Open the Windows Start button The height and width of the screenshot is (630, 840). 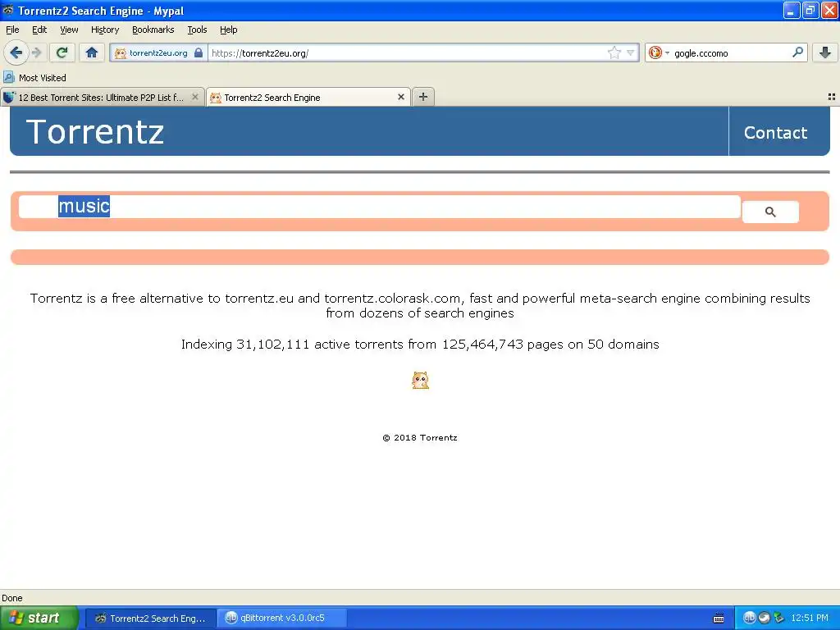pyautogui.click(x=39, y=618)
